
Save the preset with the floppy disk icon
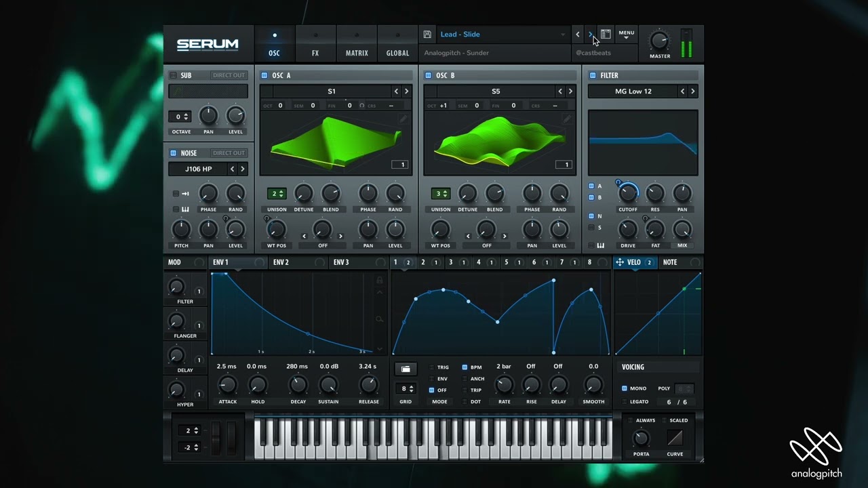pos(427,35)
